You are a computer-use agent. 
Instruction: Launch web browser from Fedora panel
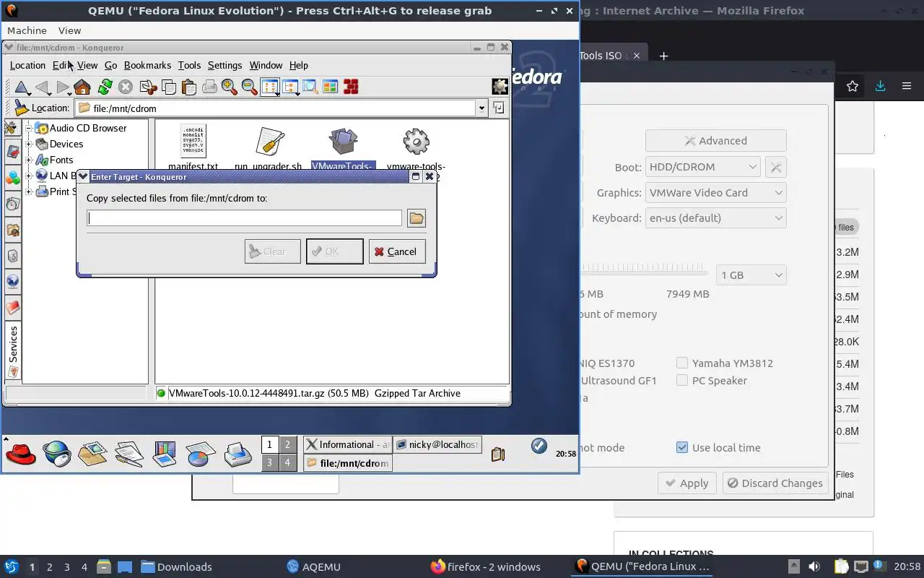pyautogui.click(x=57, y=454)
